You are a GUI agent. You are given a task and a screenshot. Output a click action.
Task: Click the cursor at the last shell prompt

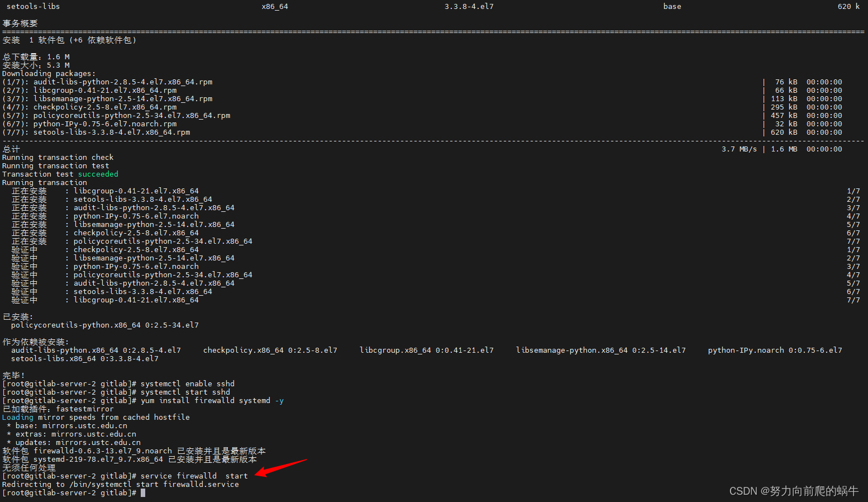143,493
